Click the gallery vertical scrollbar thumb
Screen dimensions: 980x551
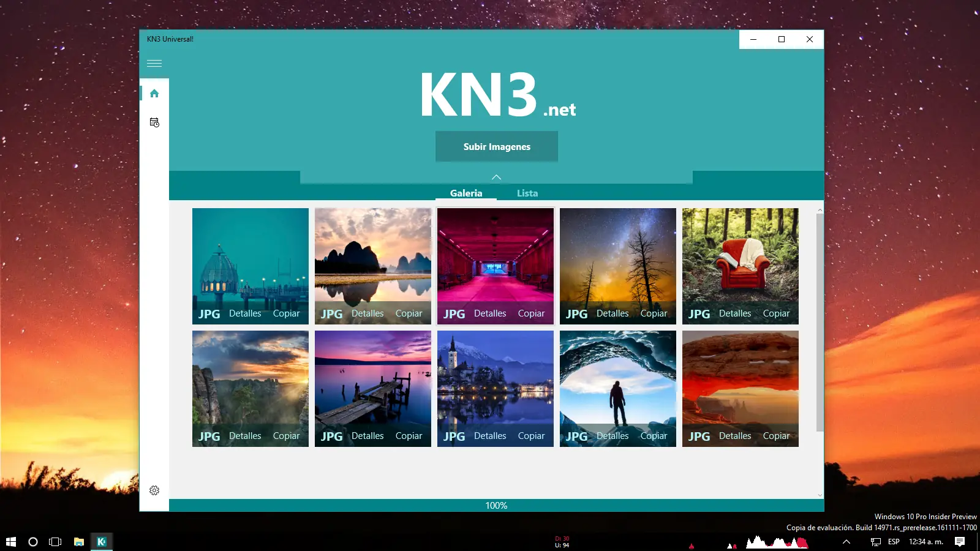[x=820, y=322]
